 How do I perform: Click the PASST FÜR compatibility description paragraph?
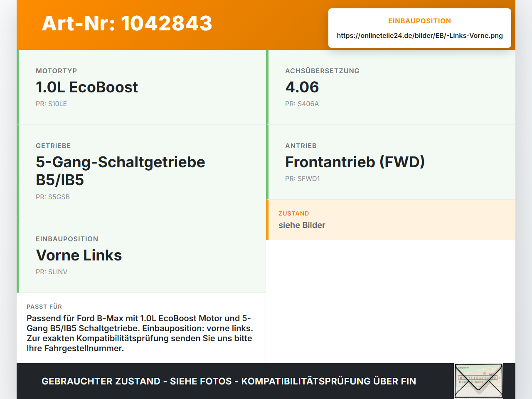click(x=140, y=333)
